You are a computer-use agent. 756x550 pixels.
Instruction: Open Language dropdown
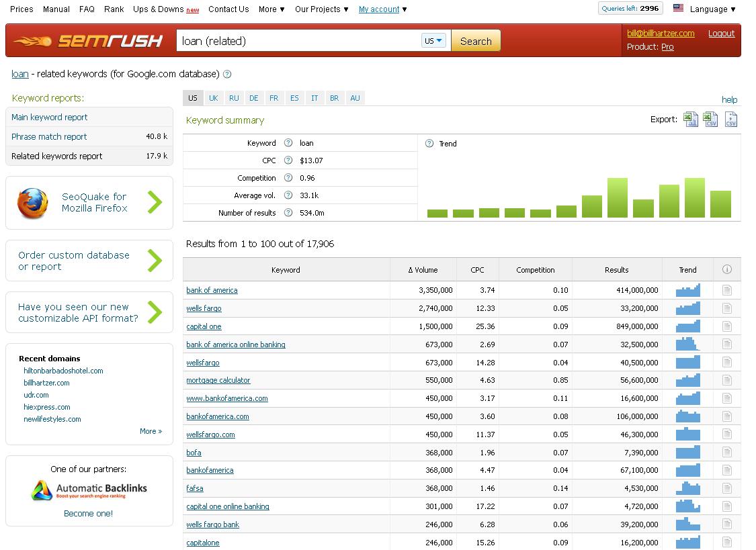point(712,9)
